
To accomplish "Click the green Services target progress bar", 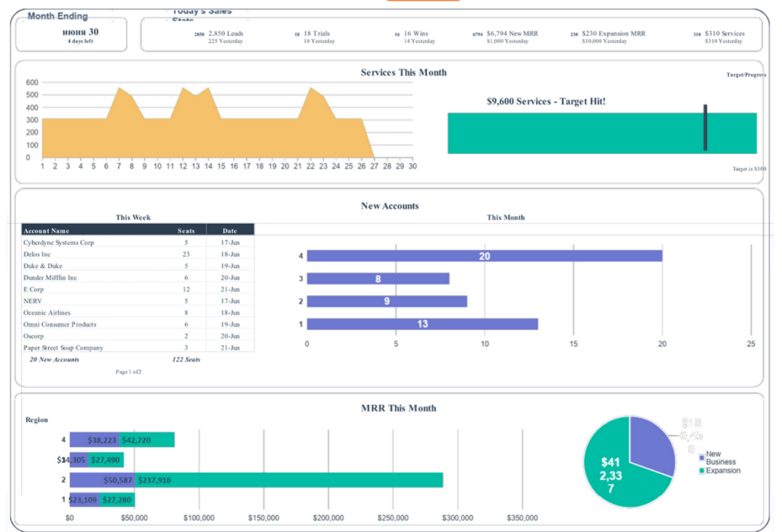I will (601, 130).
